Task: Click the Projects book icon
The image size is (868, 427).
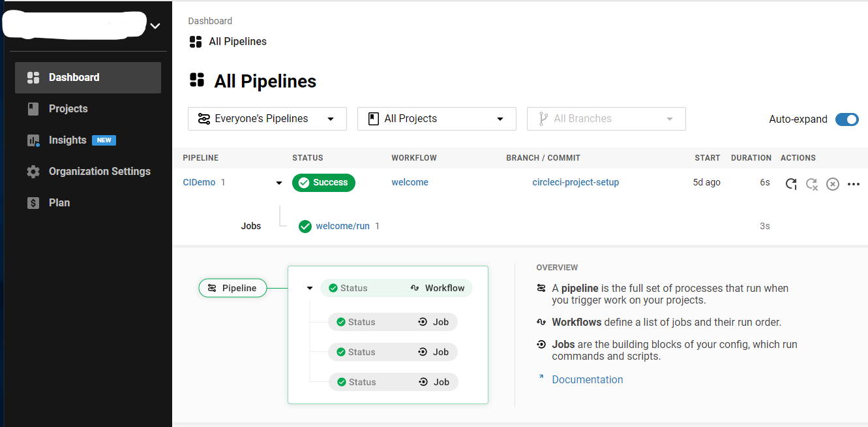Action: click(x=33, y=109)
